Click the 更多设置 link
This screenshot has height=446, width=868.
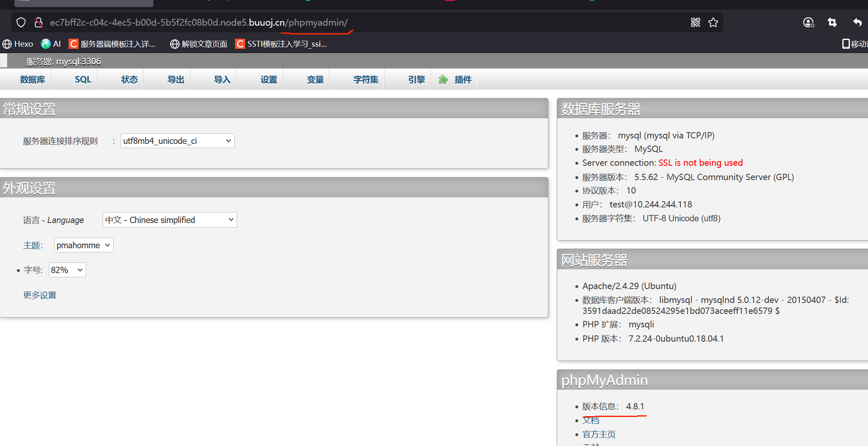(x=40, y=295)
